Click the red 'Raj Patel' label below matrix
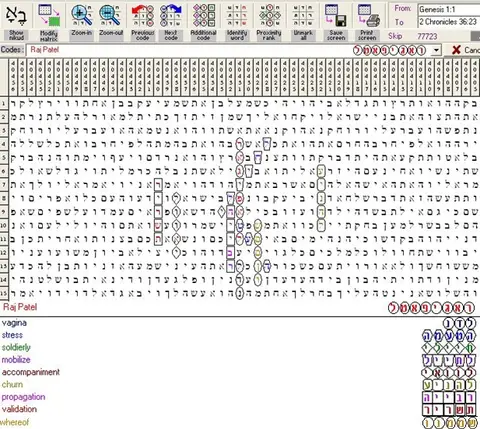The height and width of the screenshot is (429, 480). coord(20,307)
